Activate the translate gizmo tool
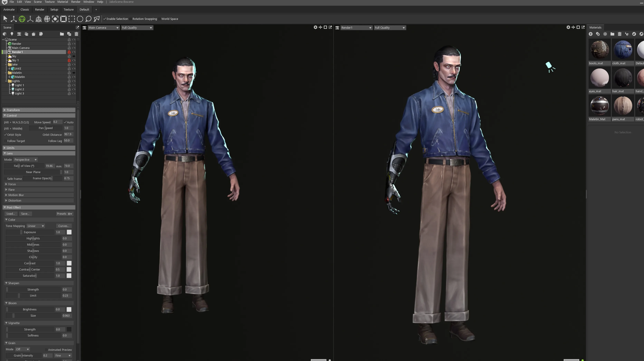The image size is (644, 361). click(13, 19)
